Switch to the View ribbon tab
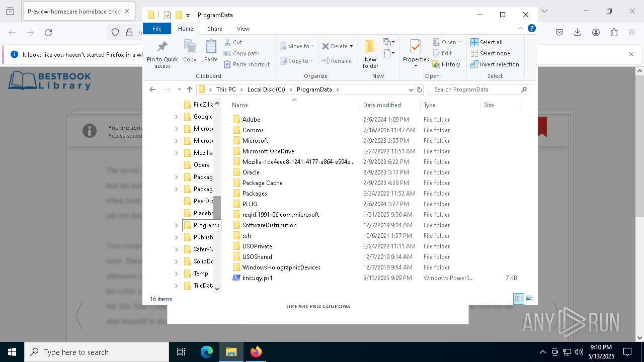This screenshot has width=644, height=362. 243,29
